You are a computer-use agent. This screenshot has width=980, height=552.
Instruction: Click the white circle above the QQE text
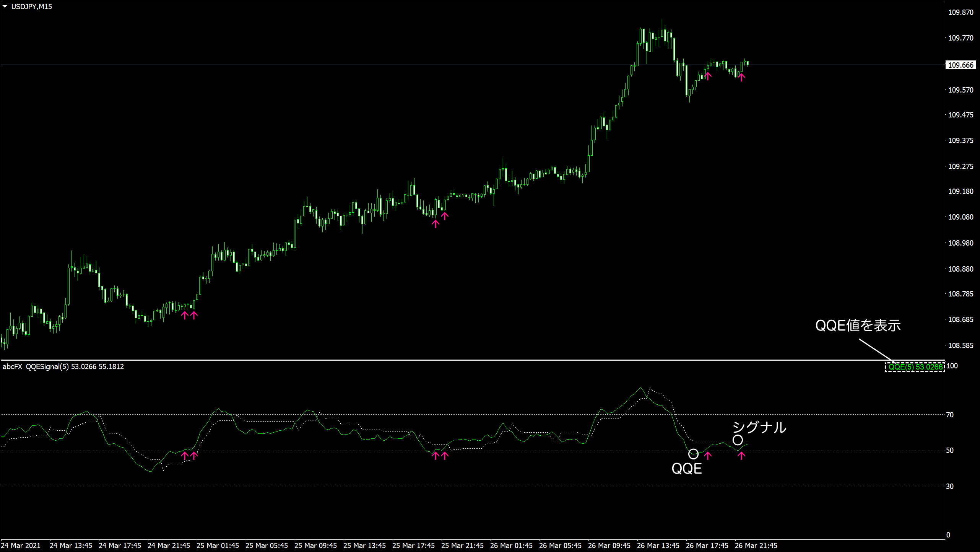(693, 454)
